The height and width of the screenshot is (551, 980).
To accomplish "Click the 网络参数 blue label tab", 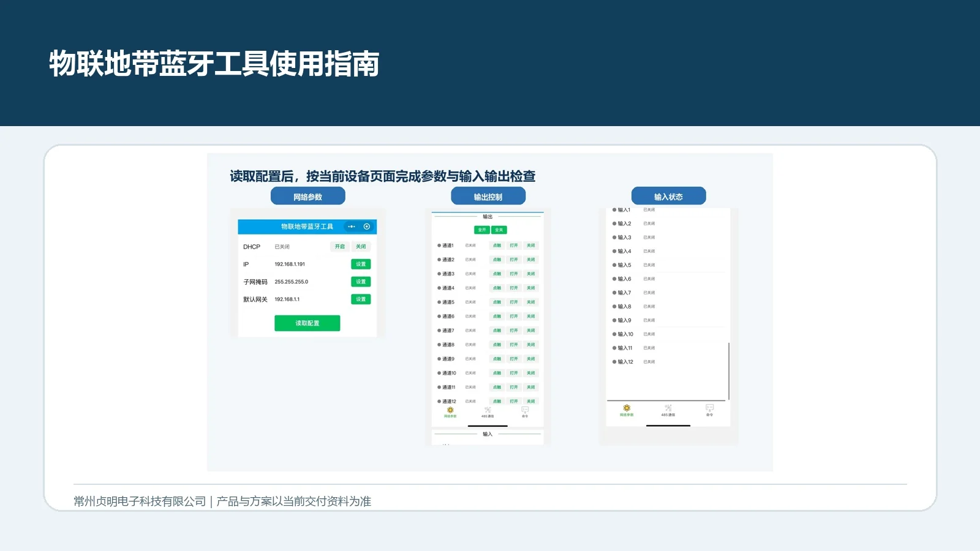I will point(308,197).
